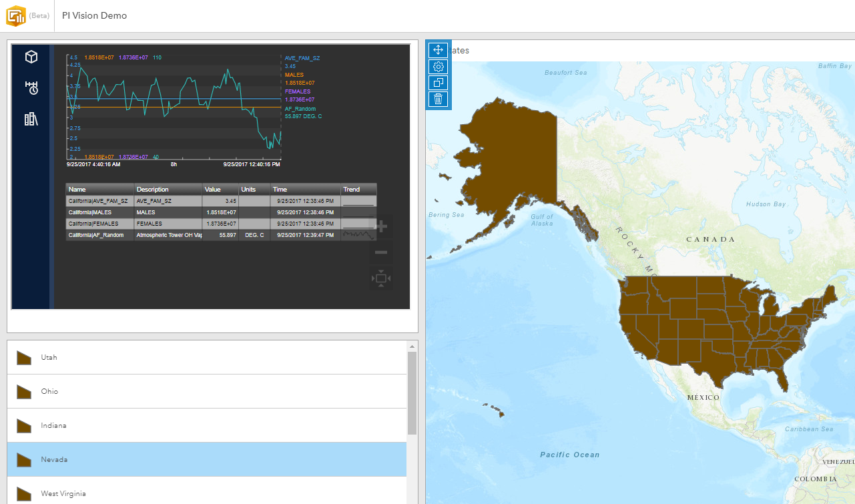Screen dimensions: 855x504
Task: Zoom in using the plus icon
Action: coord(380,226)
